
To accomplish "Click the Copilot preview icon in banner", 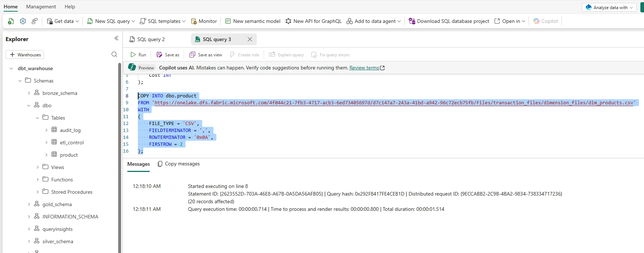I will pyautogui.click(x=132, y=67).
